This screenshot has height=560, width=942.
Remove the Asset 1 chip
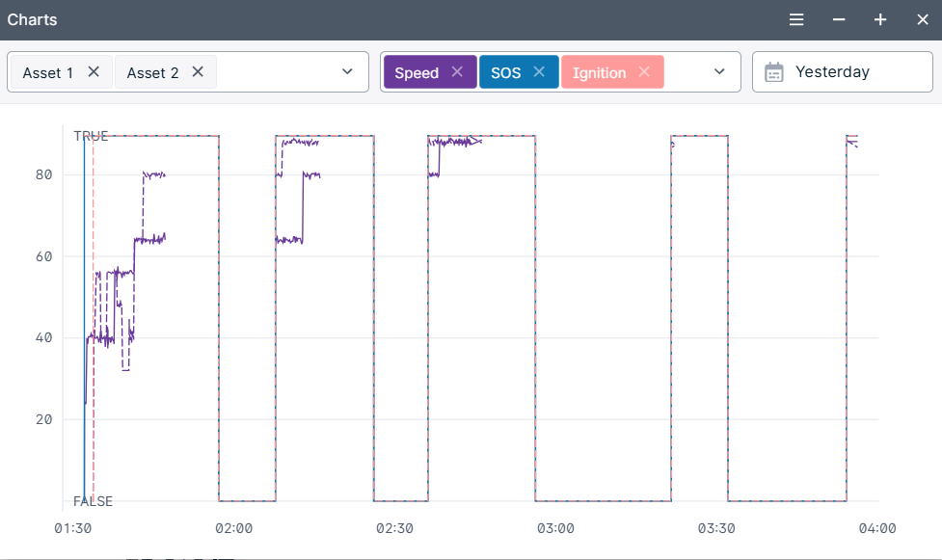[x=94, y=71]
